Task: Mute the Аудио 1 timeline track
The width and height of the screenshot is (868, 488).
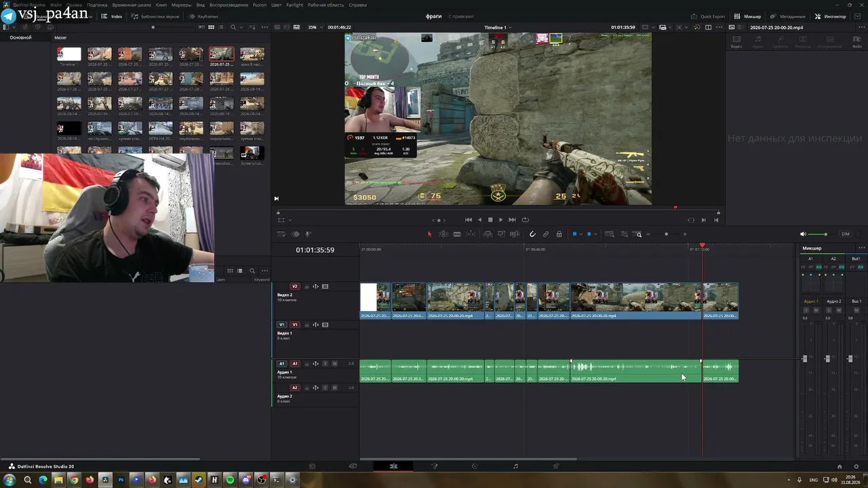Action: (x=334, y=364)
